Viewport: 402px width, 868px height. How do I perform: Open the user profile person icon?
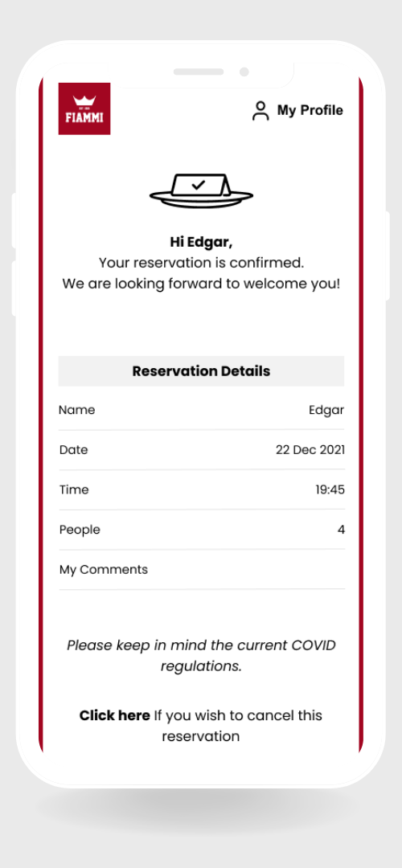point(260,111)
